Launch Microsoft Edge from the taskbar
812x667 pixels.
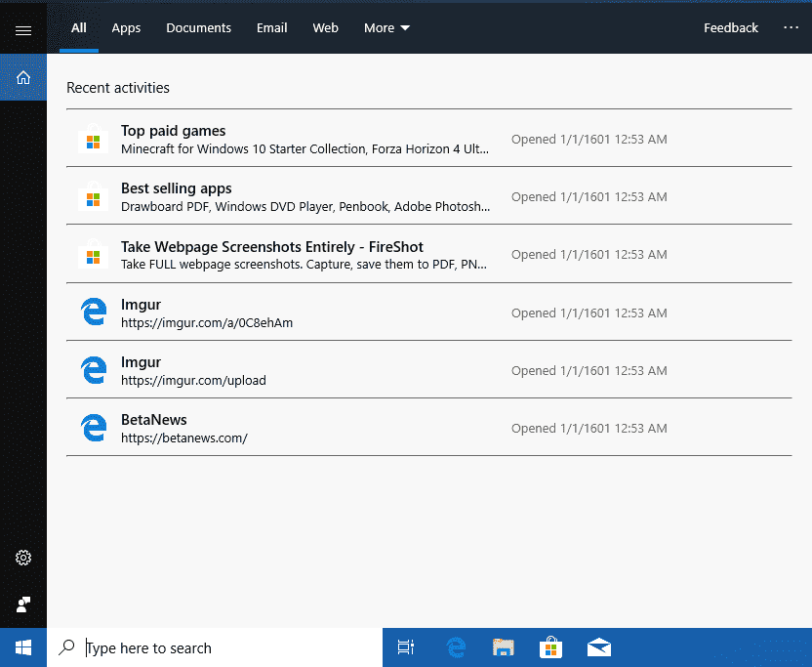456,647
